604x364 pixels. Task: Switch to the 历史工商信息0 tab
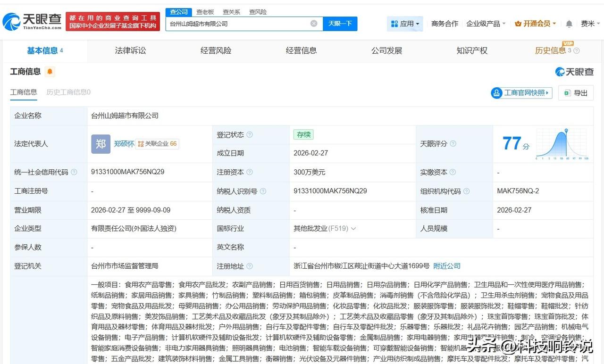(x=67, y=92)
